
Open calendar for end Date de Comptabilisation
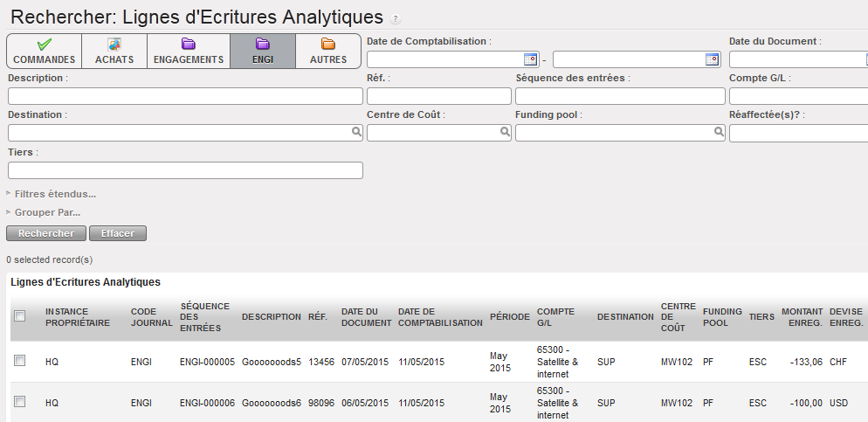point(713,59)
